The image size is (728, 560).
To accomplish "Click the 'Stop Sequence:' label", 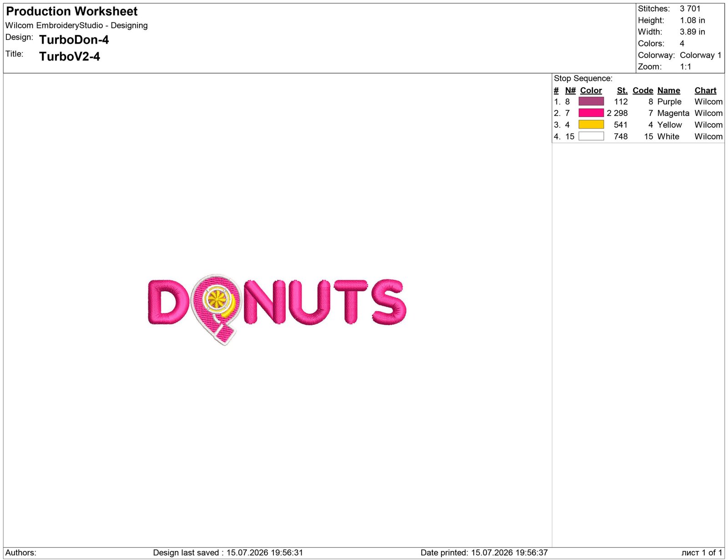I will [583, 78].
